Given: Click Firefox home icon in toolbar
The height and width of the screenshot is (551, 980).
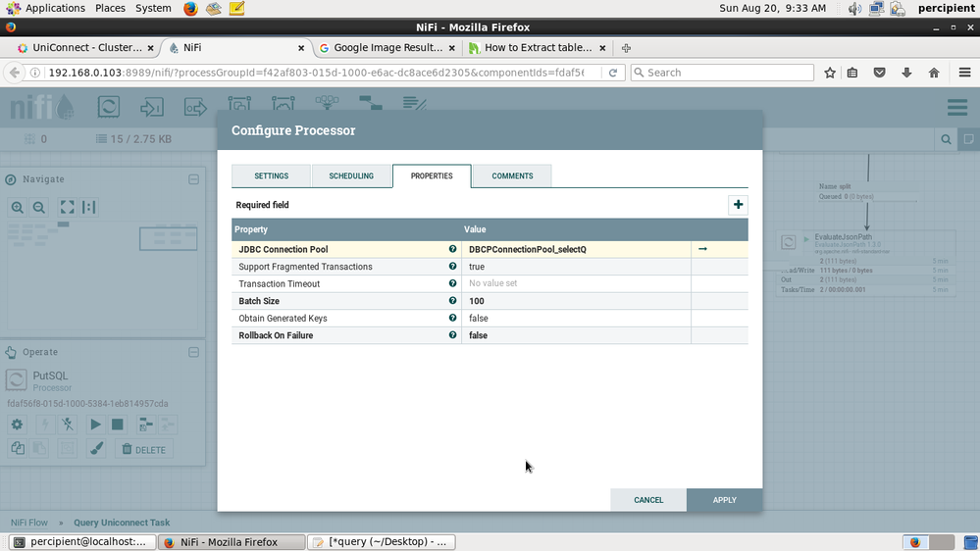Looking at the screenshot, I should point(933,73).
